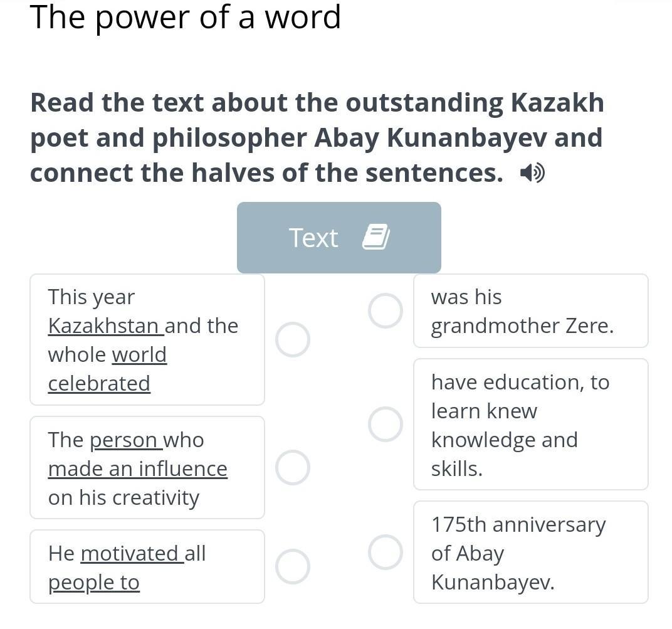This screenshot has width=672, height=629.
Task: Select circle beside 'This year Kazakhstan' card
Action: tap(293, 340)
